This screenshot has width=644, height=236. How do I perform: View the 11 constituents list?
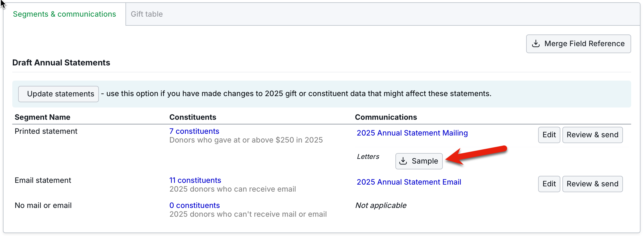click(195, 180)
